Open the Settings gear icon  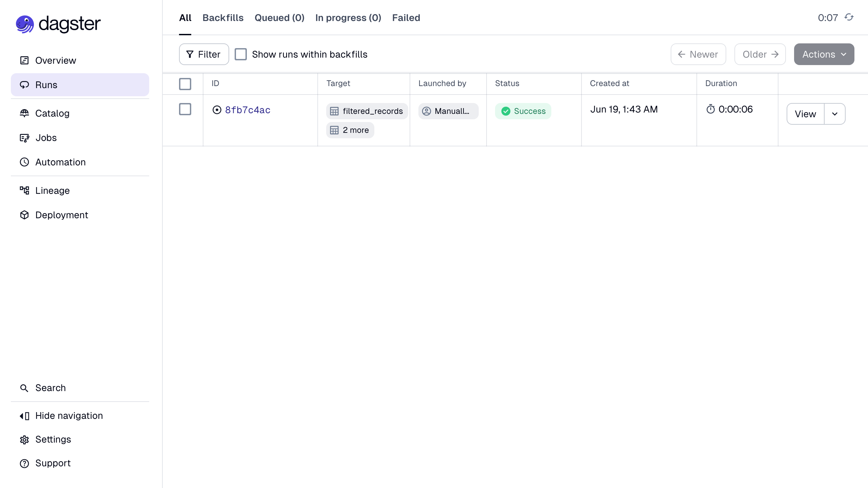pos(24,440)
